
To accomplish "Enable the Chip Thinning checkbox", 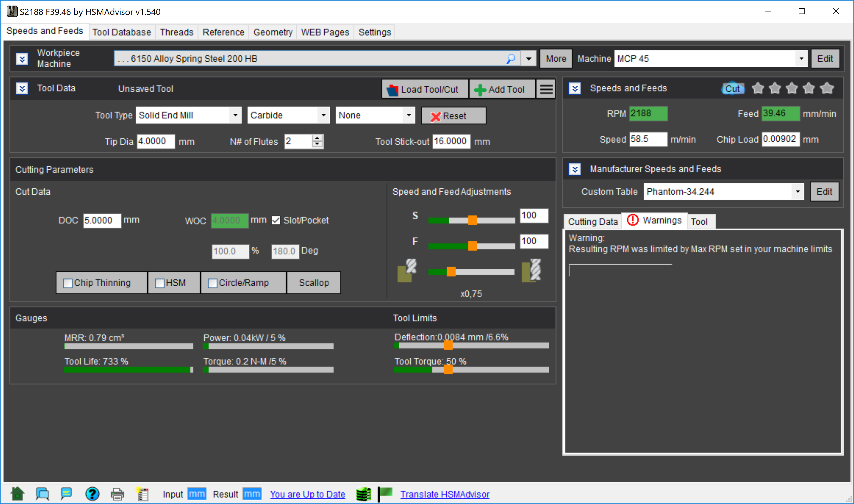I will click(68, 283).
